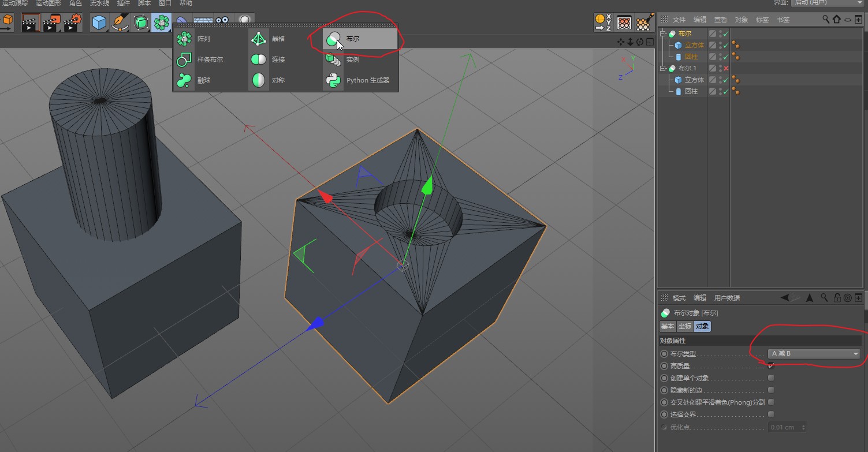Viewport: 868px width, 452px height.
Task: Open Attribute Manager 用户数据 menu
Action: click(x=727, y=298)
